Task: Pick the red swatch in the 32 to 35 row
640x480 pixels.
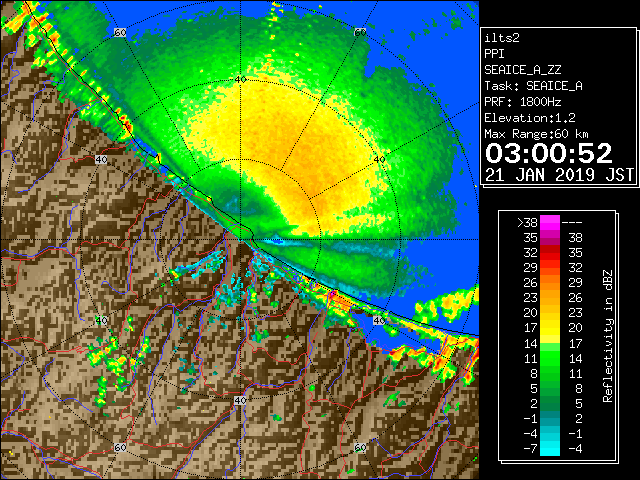Action: [550, 253]
